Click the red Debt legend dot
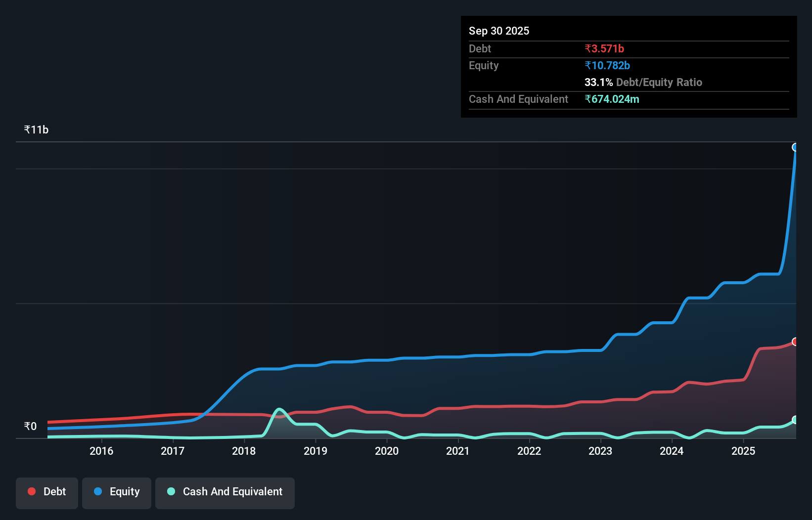The width and height of the screenshot is (812, 520). 31,491
